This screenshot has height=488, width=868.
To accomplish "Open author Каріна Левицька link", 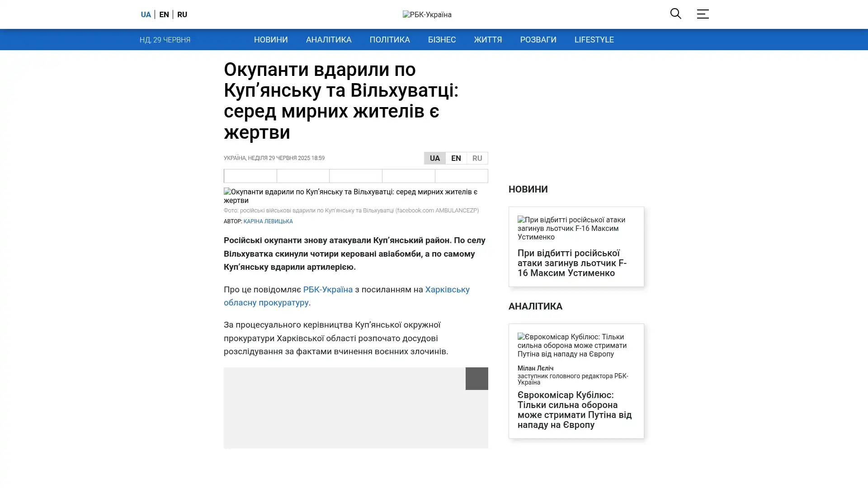I will [268, 221].
